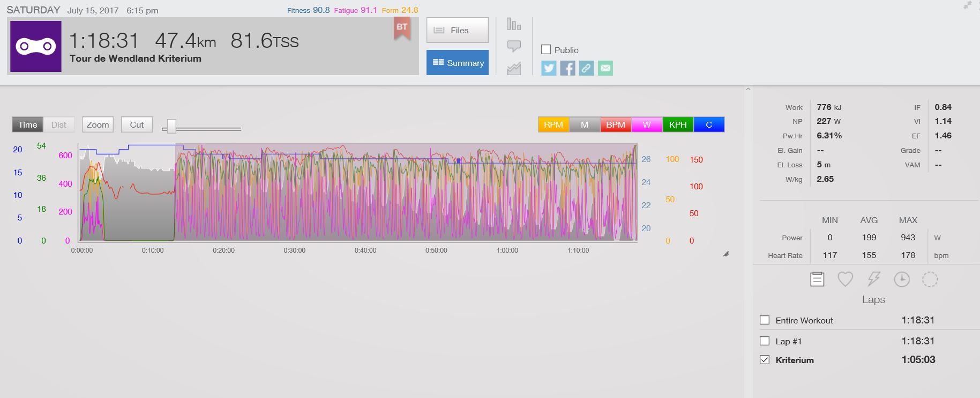Click the 0.84 IF value
980x398 pixels.
(x=943, y=107)
